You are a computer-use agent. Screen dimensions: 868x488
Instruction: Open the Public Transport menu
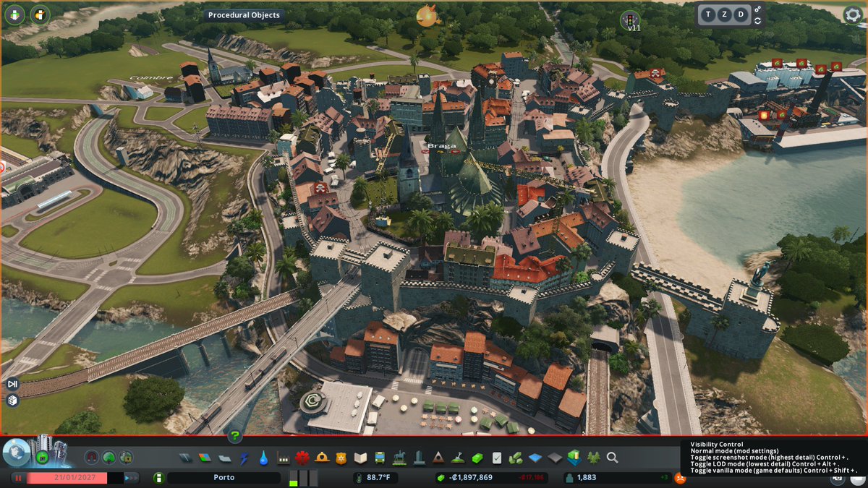click(x=380, y=458)
